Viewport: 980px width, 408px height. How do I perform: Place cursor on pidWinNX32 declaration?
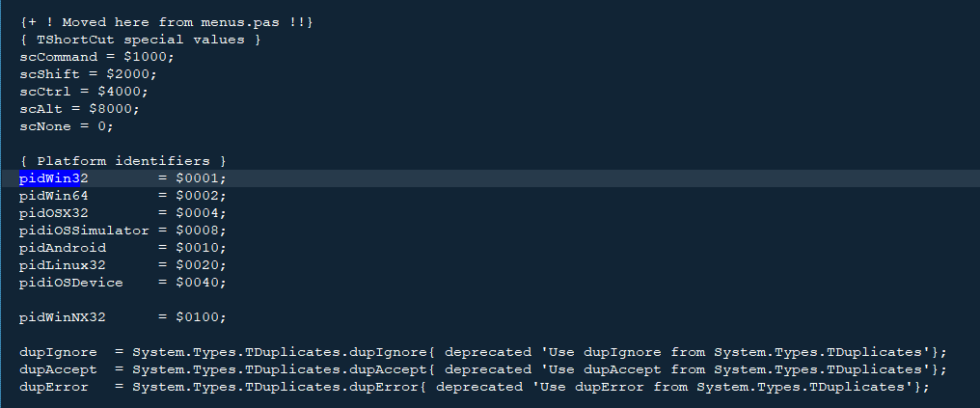[x=123, y=318]
